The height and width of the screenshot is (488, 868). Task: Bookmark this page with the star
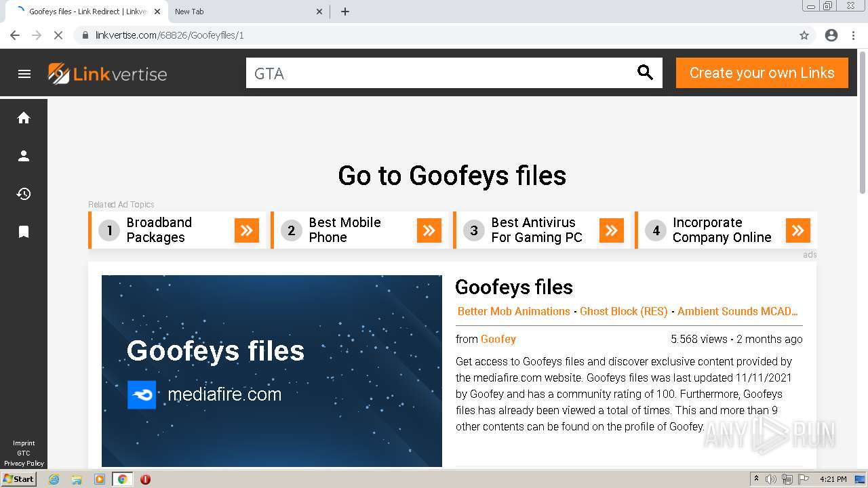click(x=804, y=35)
